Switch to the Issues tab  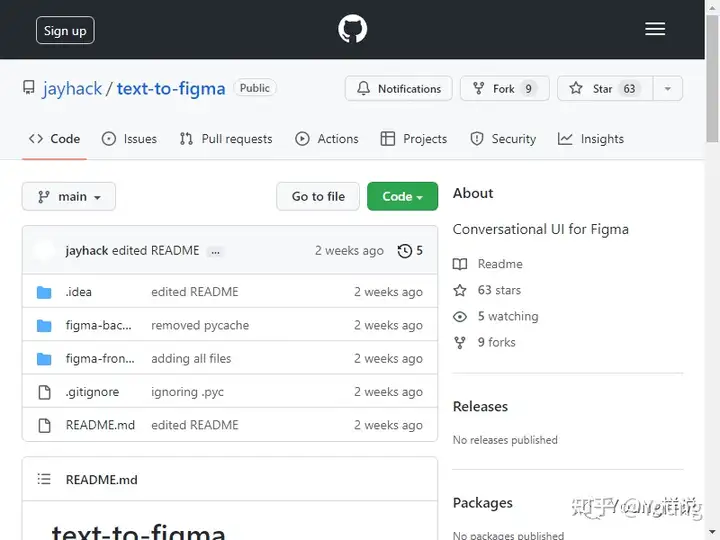(x=129, y=139)
